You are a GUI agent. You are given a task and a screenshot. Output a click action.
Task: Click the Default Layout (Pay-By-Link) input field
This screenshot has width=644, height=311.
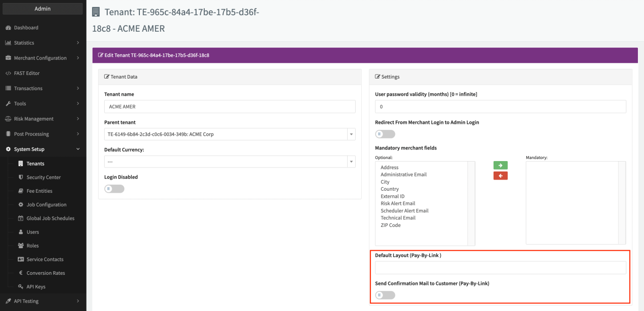(x=501, y=268)
